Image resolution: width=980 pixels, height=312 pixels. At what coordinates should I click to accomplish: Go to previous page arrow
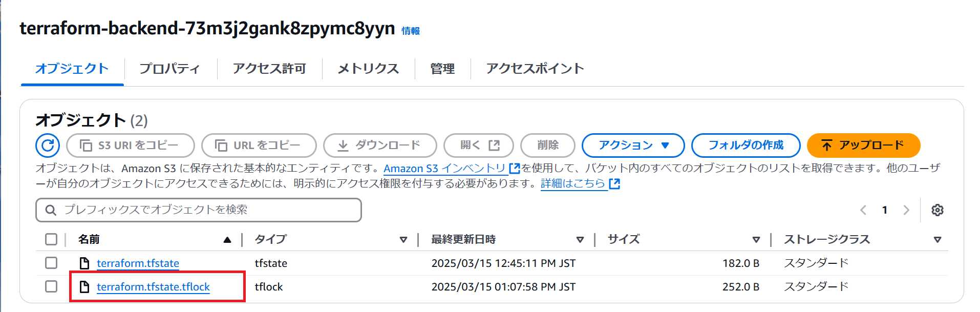point(863,210)
